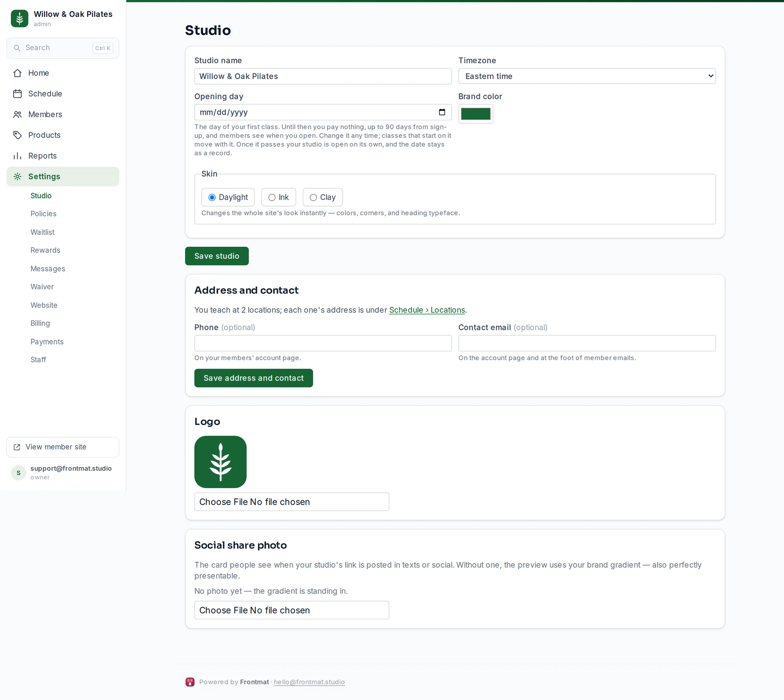Open the Policies settings subpage
Viewport: 784px width, 700px height.
click(44, 214)
